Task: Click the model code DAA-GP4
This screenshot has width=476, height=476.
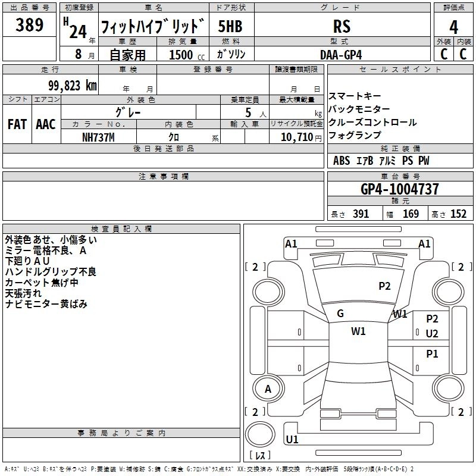Action: tap(341, 54)
